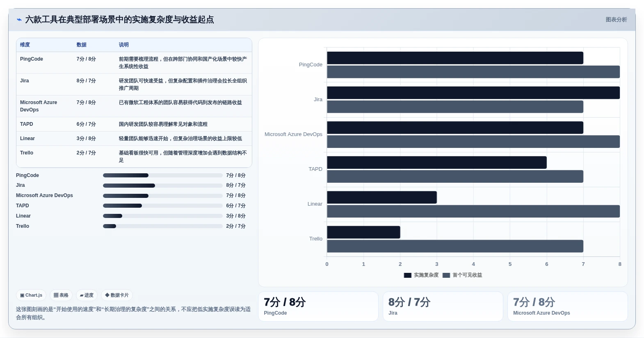
Task: Click the footnote text starting 这张图刻画的是
Action: click(133, 313)
